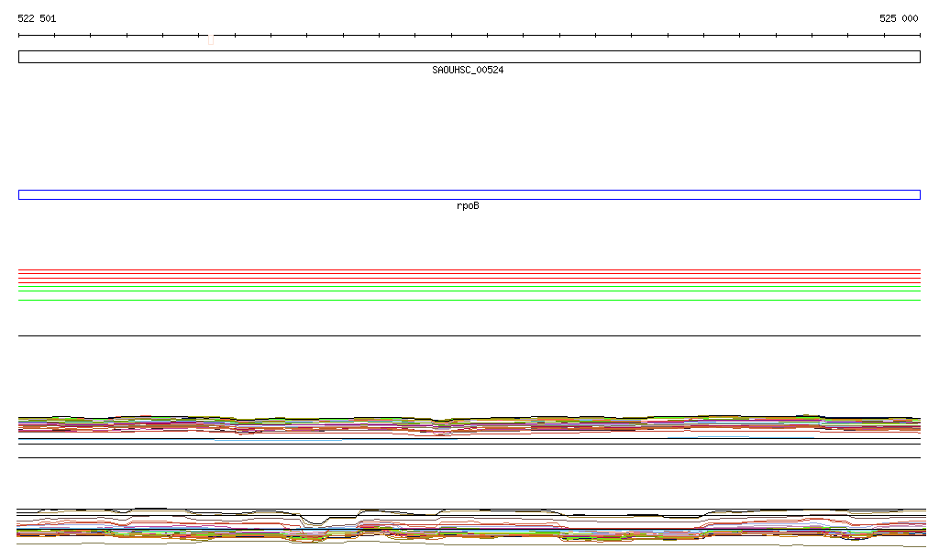Click the right end of the ruler axis
939x560 pixels.
coord(920,36)
